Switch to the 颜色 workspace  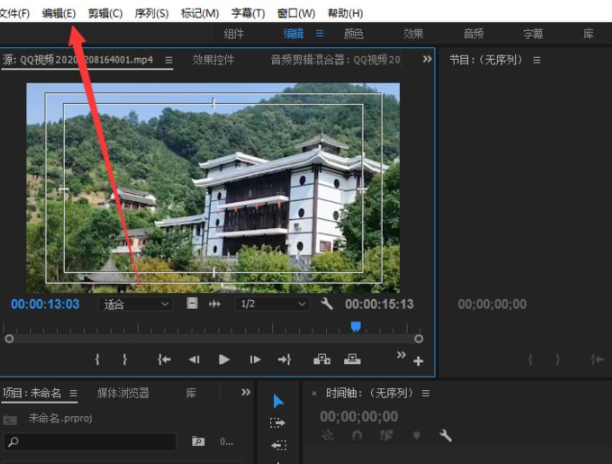(x=354, y=34)
